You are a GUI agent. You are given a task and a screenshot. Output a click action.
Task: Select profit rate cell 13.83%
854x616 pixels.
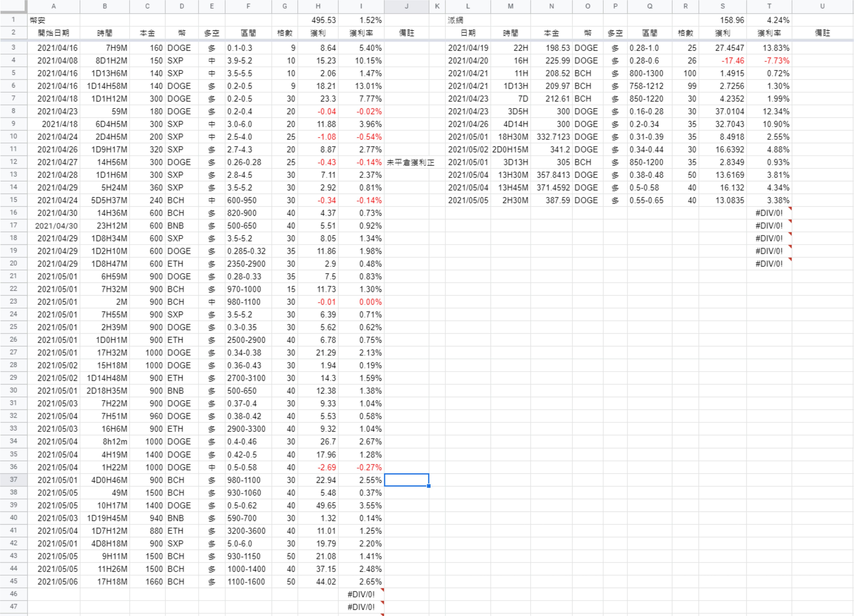point(769,48)
